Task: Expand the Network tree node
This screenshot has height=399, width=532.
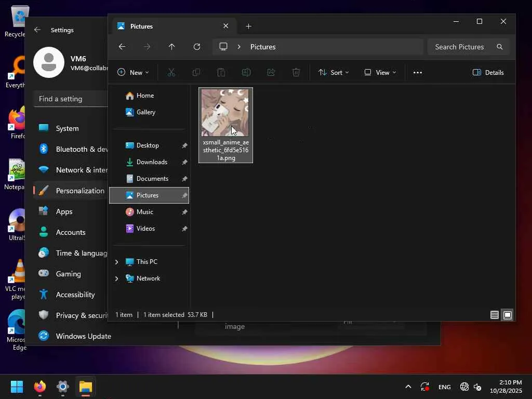Action: tap(116, 278)
